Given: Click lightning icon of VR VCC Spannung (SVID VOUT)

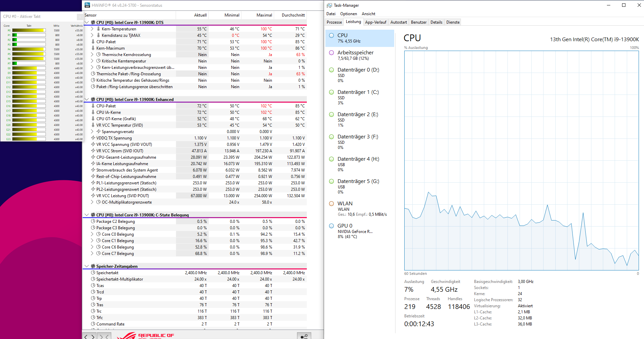Looking at the screenshot, I should (93, 144).
